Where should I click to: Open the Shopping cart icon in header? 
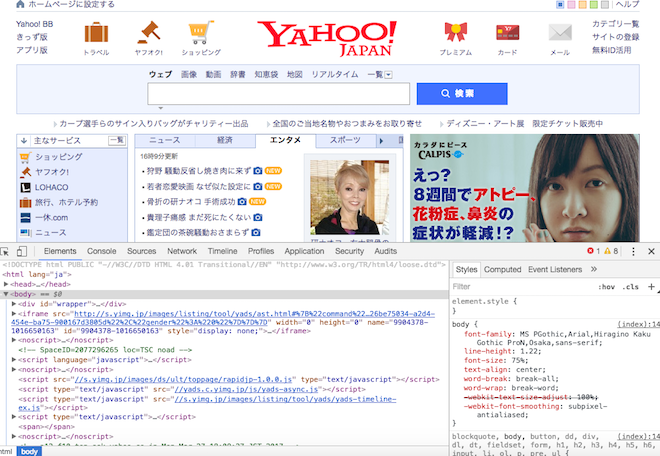pyautogui.click(x=201, y=32)
